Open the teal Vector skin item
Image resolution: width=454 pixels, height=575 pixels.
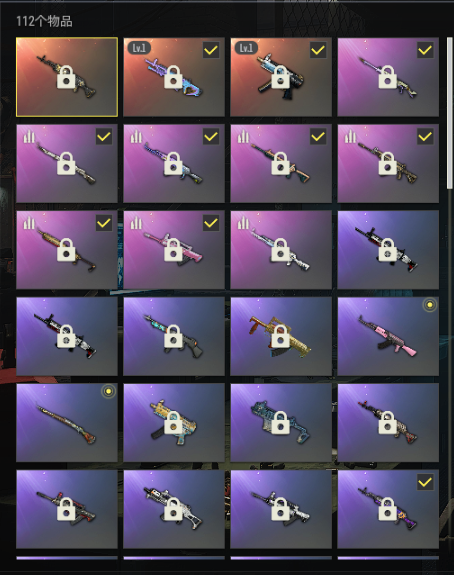[281, 423]
